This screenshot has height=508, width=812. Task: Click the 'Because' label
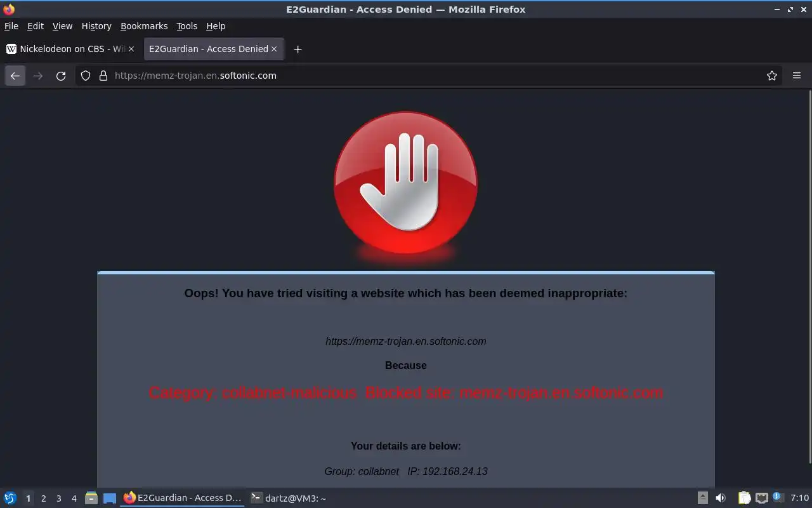[406, 365]
